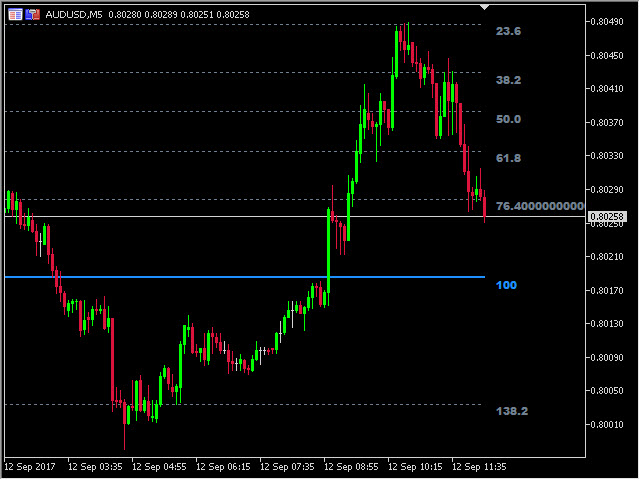The width and height of the screenshot is (640, 480).
Task: Click the AUDUSD,M5 chart title
Action: click(x=74, y=15)
